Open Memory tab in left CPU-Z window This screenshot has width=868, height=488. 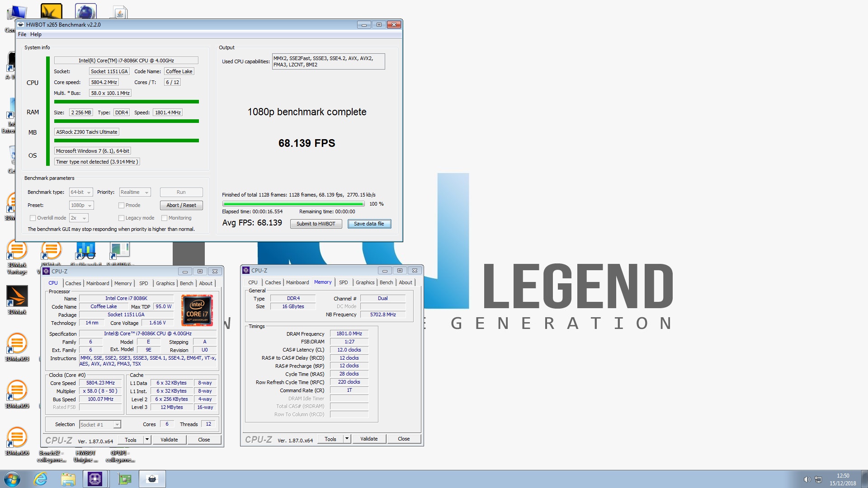[x=123, y=283]
